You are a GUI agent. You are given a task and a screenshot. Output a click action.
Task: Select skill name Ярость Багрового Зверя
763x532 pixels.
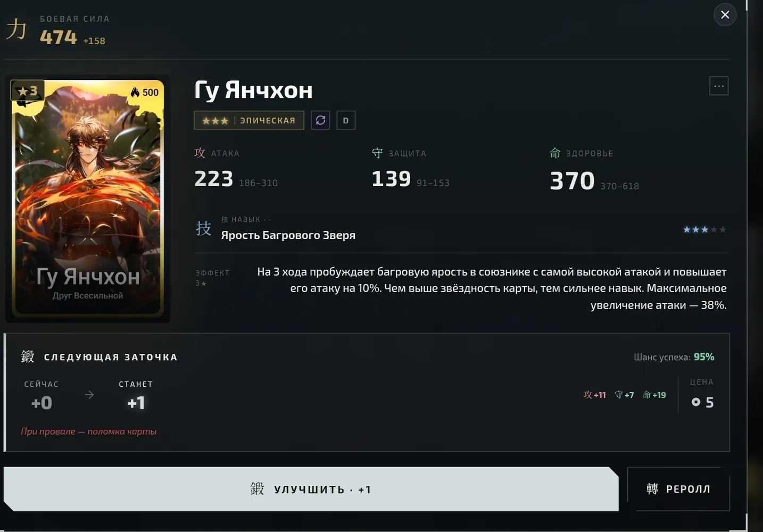tap(288, 235)
